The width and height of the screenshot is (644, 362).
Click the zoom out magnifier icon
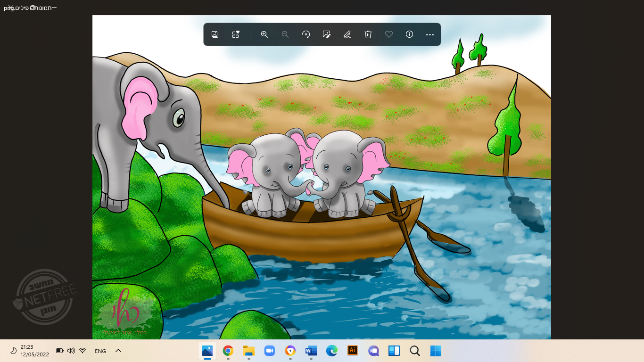[285, 34]
